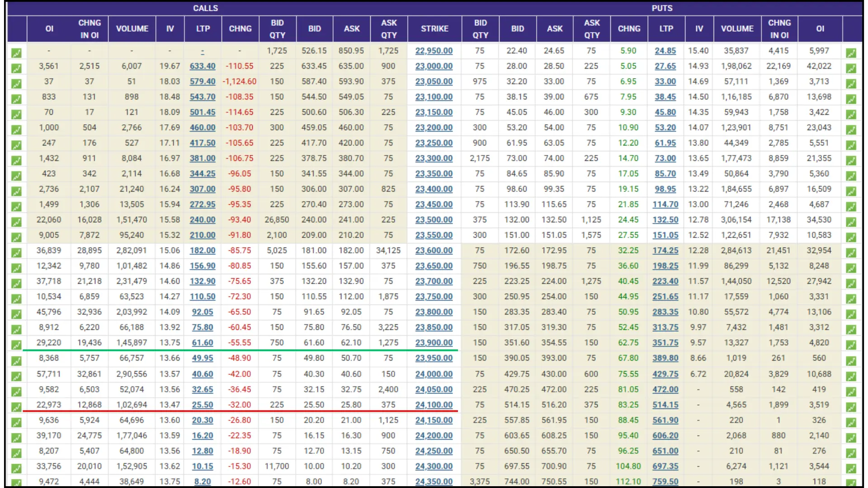868x488 pixels.
Task: Open calls LTP link 240.00
Action: pyautogui.click(x=203, y=220)
